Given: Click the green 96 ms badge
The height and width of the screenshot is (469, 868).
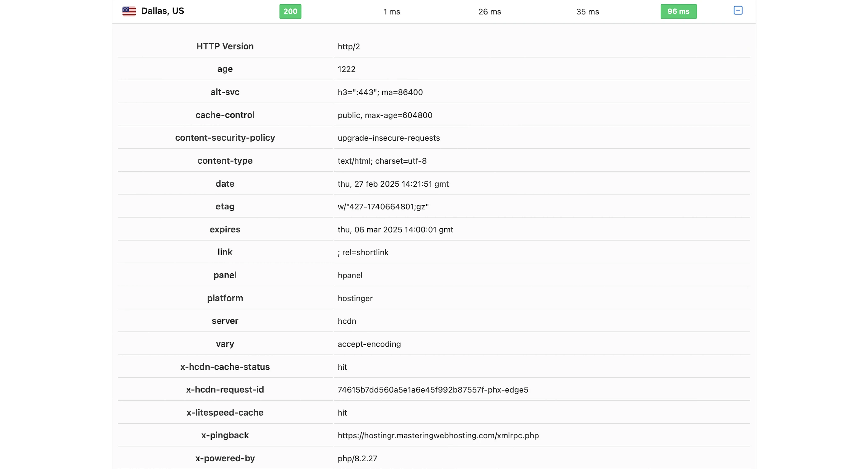Looking at the screenshot, I should click(x=678, y=12).
